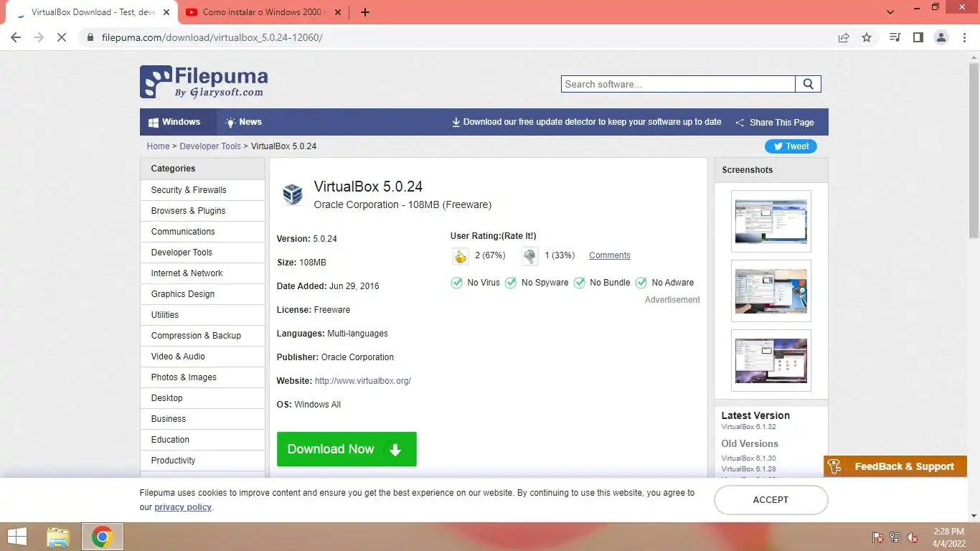
Task: Click the Download Now button
Action: tap(347, 449)
